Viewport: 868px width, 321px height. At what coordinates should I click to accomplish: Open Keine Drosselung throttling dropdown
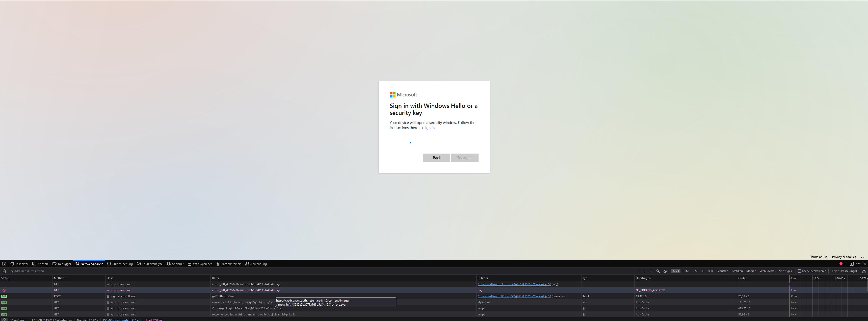[844, 271]
